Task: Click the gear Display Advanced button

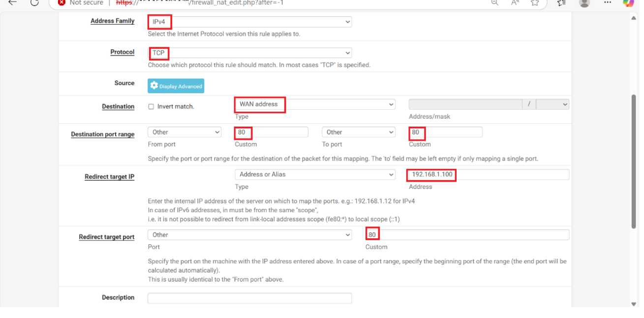Action: click(176, 86)
